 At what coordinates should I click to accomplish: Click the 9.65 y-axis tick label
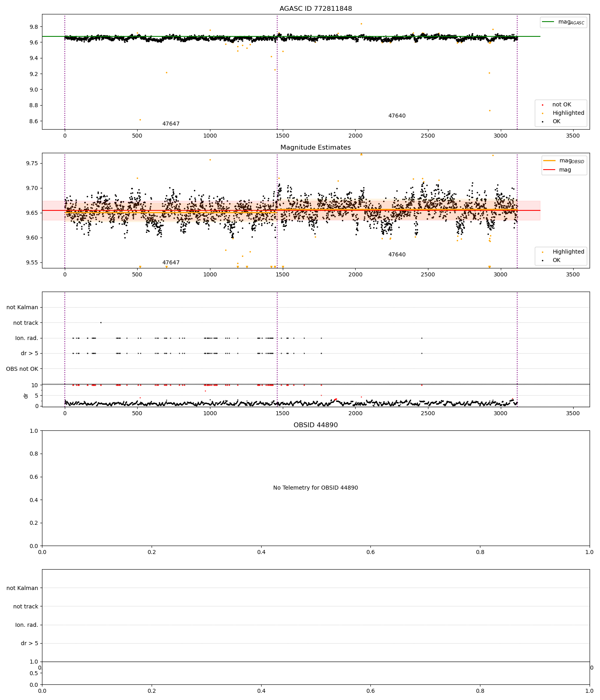32,213
